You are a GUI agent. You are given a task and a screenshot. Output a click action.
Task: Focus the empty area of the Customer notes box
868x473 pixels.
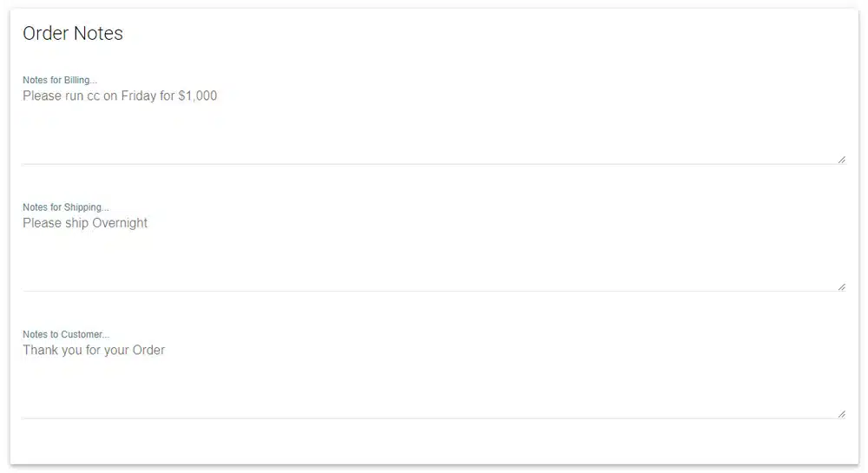pyautogui.click(x=434, y=385)
